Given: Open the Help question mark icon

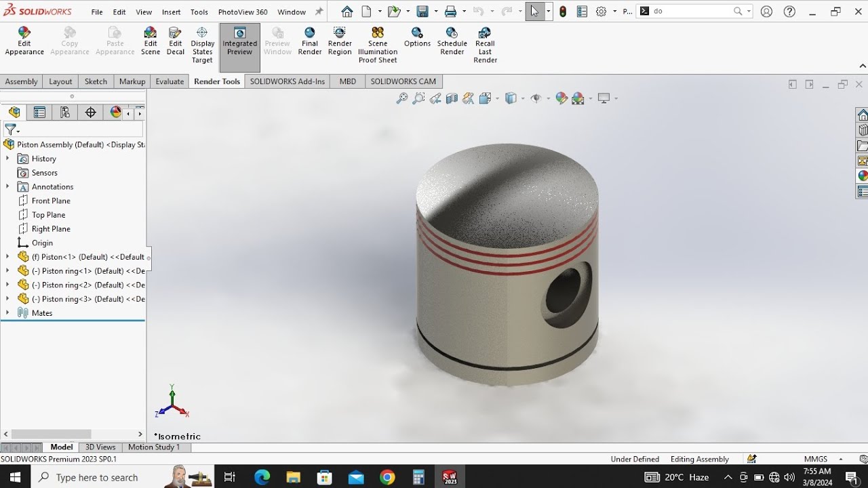Looking at the screenshot, I should 789,12.
